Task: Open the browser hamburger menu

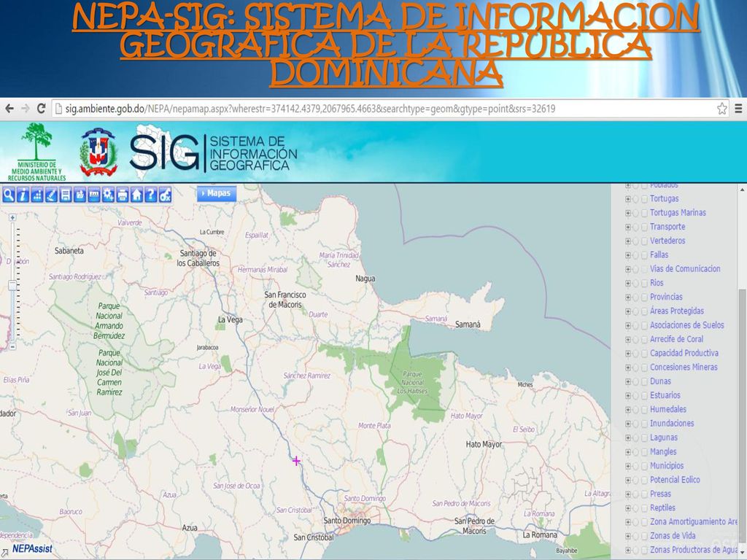Action: (738, 109)
